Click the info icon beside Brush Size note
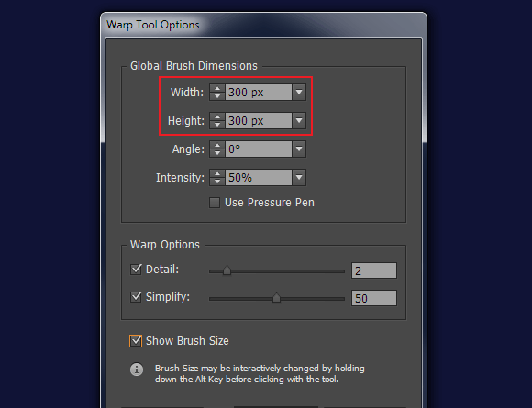 point(137,369)
